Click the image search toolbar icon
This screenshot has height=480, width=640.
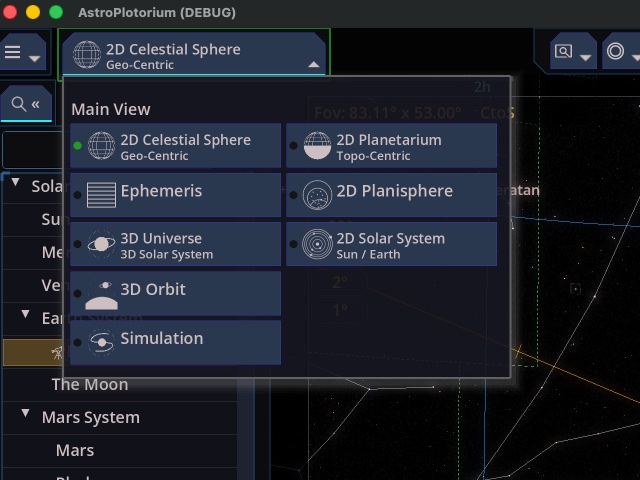(x=563, y=51)
